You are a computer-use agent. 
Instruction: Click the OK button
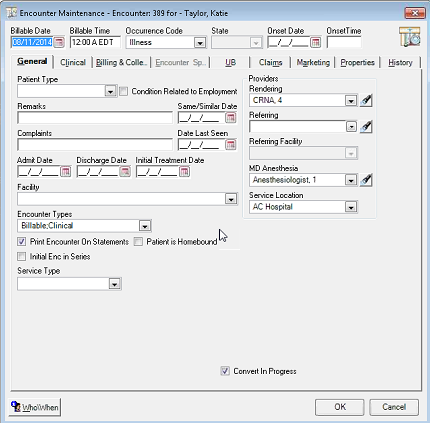pos(340,407)
